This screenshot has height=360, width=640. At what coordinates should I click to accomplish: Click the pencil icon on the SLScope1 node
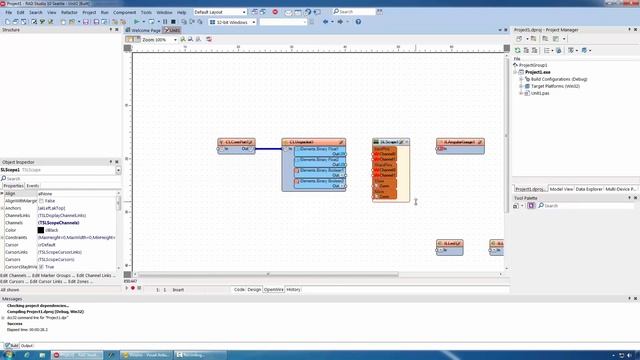(401, 142)
